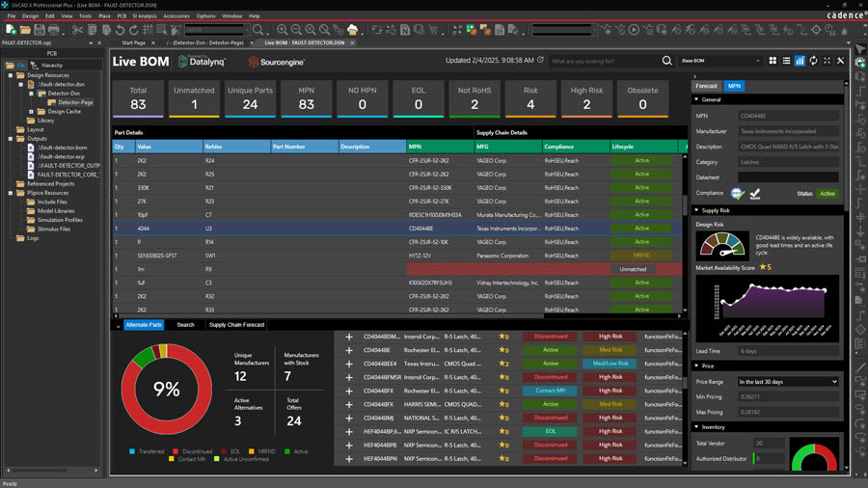The width and height of the screenshot is (868, 488).
Task: Click the New document toolbar icon
Action: pyautogui.click(x=11, y=29)
